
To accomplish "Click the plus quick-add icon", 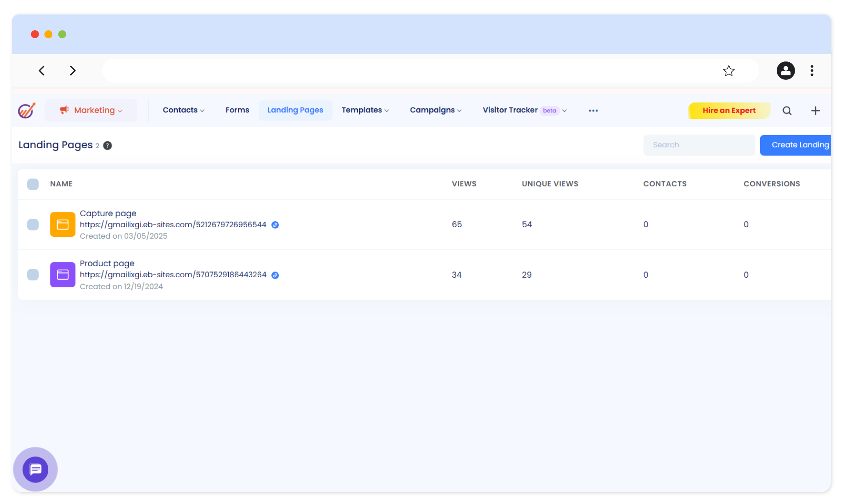I will click(x=815, y=111).
